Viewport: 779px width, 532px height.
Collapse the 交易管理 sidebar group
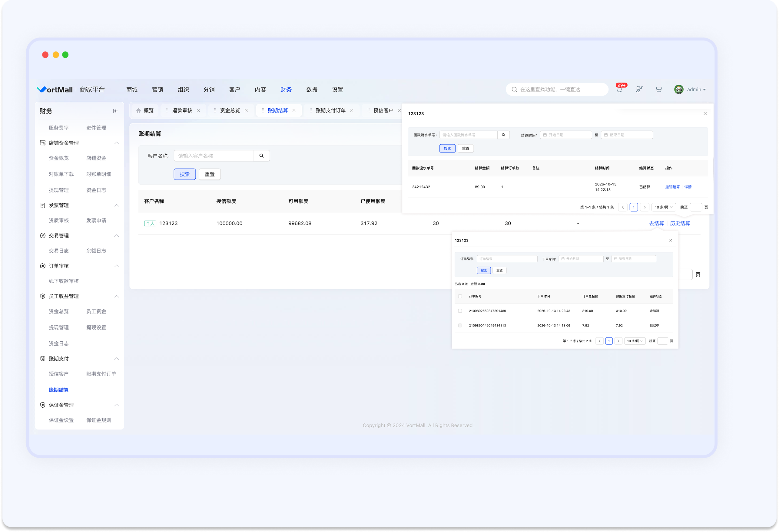click(x=116, y=236)
